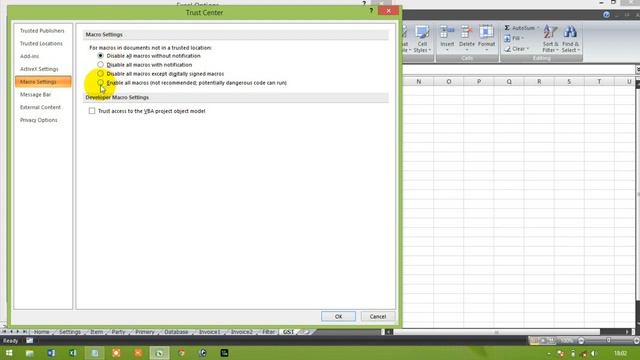Click the Insert cells icon
This screenshot has height=360, width=640.
pos(447,32)
